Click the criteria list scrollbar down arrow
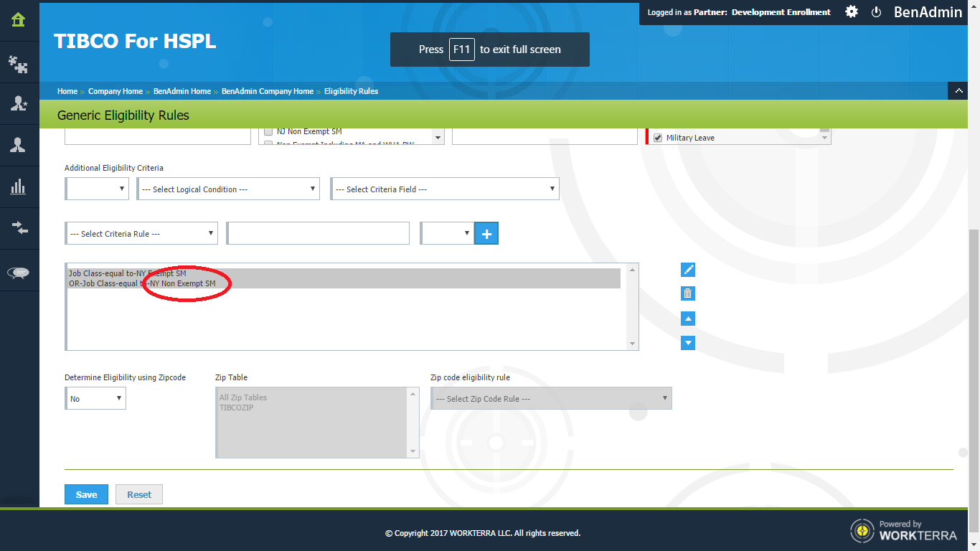Image resolution: width=980 pixels, height=551 pixels. (632, 344)
